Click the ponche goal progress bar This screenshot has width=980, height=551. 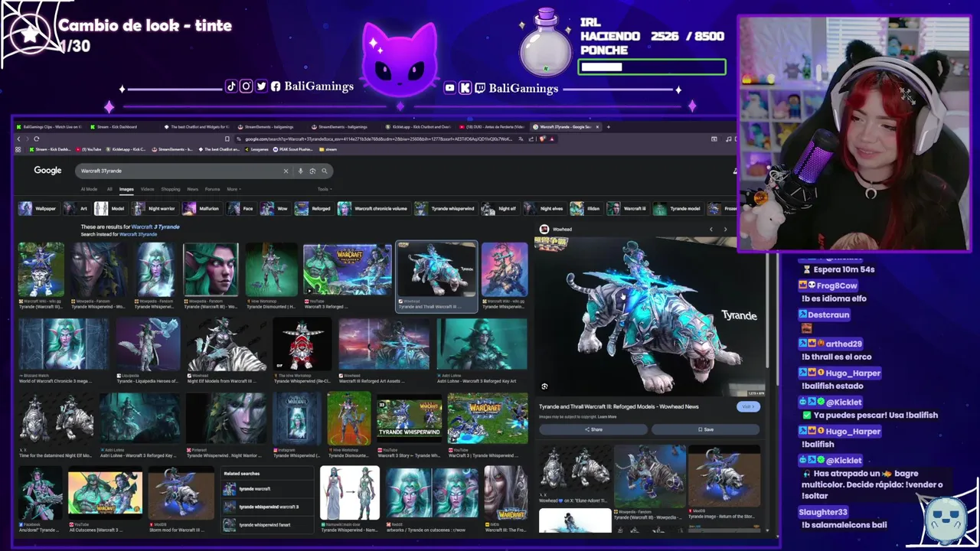click(652, 67)
